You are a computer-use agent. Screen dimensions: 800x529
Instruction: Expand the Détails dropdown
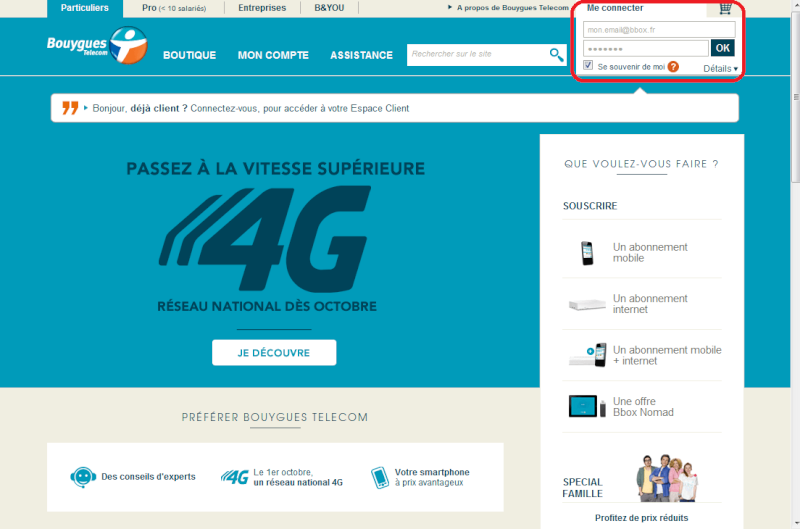720,68
